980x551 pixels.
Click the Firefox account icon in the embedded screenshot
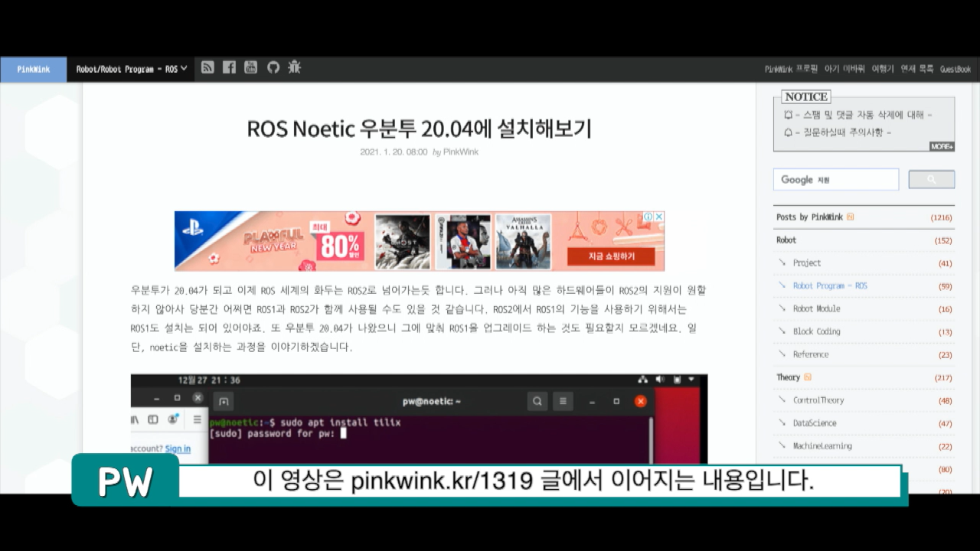pos(174,419)
